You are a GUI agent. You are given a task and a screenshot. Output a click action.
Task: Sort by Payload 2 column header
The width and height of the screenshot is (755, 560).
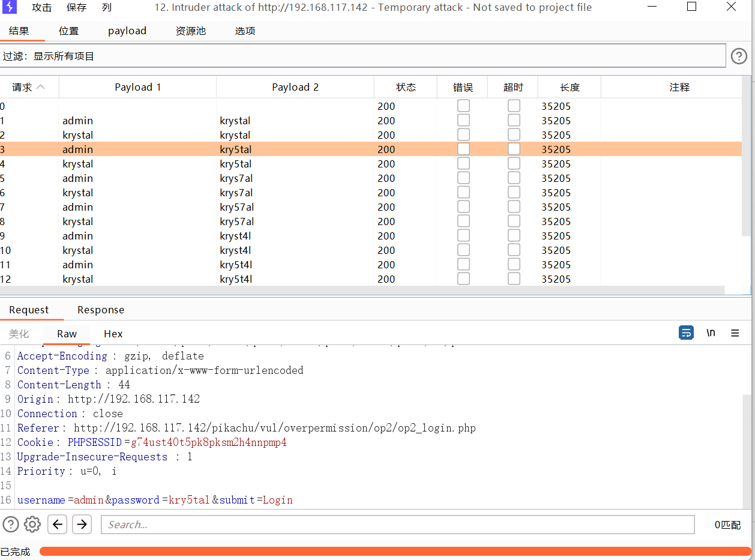(295, 87)
